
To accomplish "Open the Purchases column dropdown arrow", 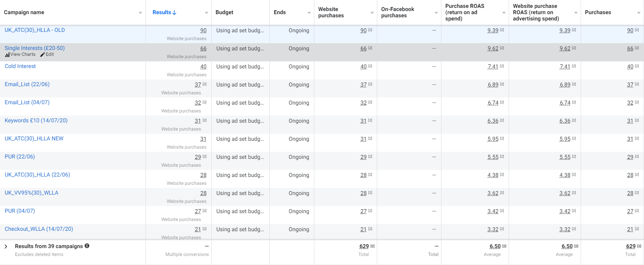I will point(638,13).
